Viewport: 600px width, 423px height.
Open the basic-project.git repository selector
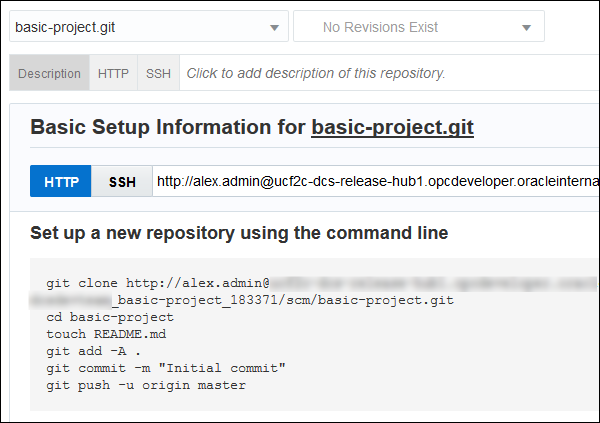140,27
